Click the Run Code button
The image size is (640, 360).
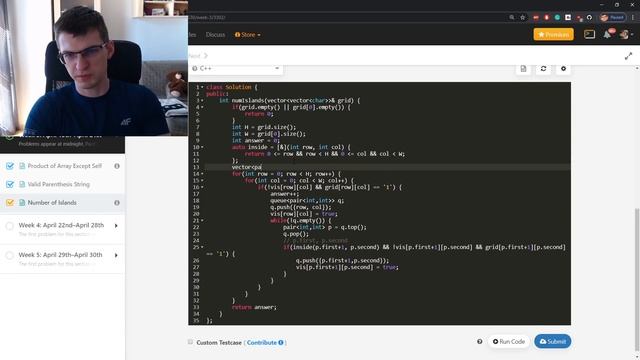tap(509, 342)
